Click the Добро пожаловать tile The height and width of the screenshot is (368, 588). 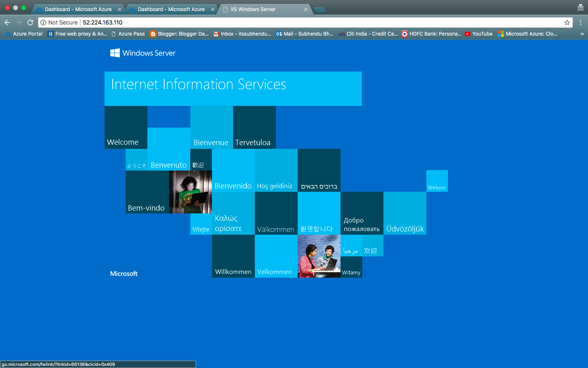[x=362, y=213]
